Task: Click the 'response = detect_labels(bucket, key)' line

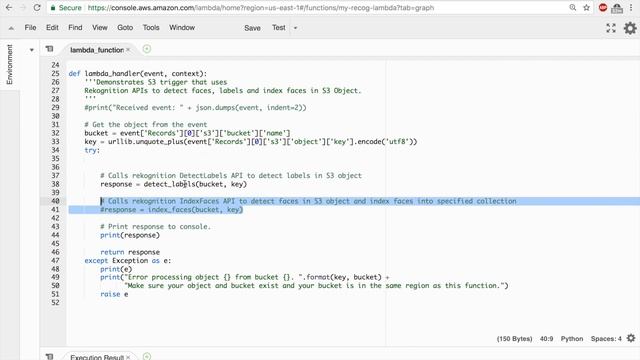Action: 173,184
